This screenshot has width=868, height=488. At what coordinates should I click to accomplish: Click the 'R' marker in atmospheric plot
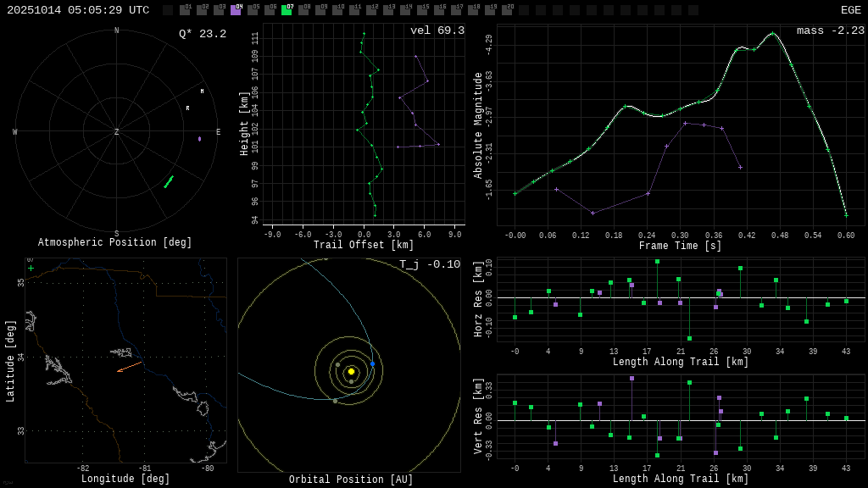187,108
